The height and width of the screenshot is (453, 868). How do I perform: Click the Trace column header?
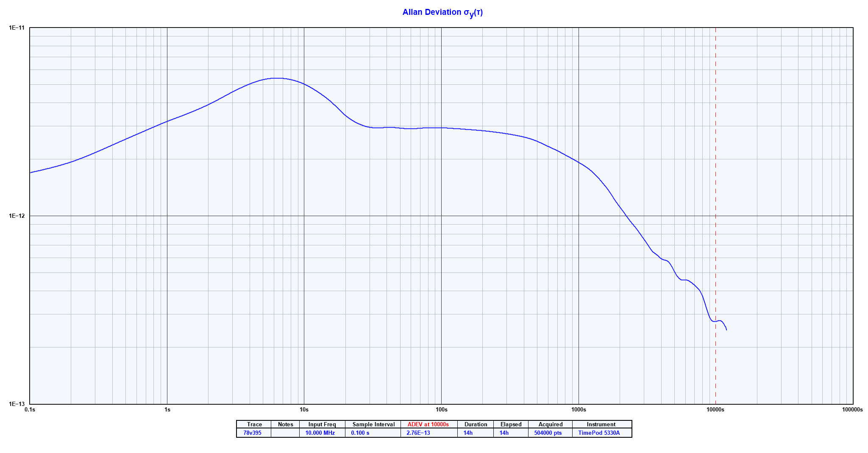click(x=254, y=424)
